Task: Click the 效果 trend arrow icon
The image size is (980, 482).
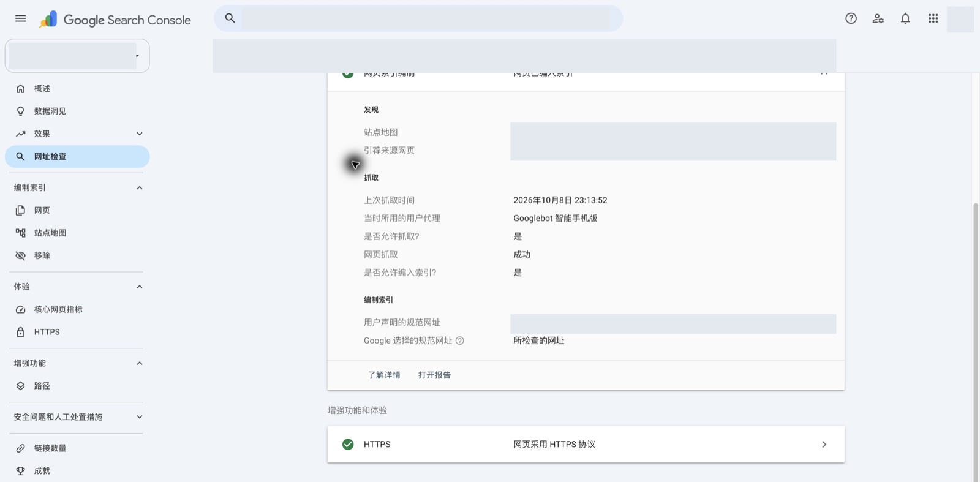Action: click(x=20, y=134)
